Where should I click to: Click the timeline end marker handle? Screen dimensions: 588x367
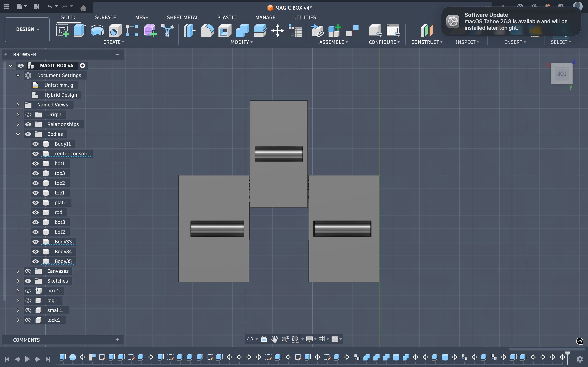567,356
